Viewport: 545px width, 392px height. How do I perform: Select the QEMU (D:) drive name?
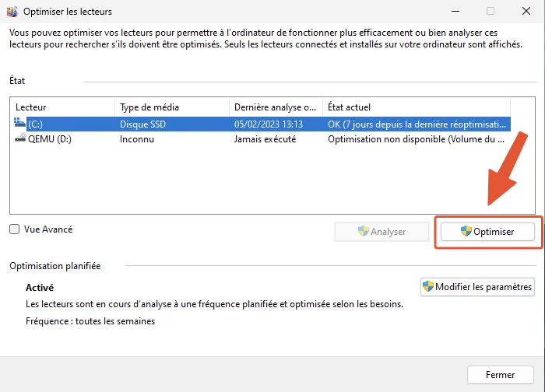(50, 139)
